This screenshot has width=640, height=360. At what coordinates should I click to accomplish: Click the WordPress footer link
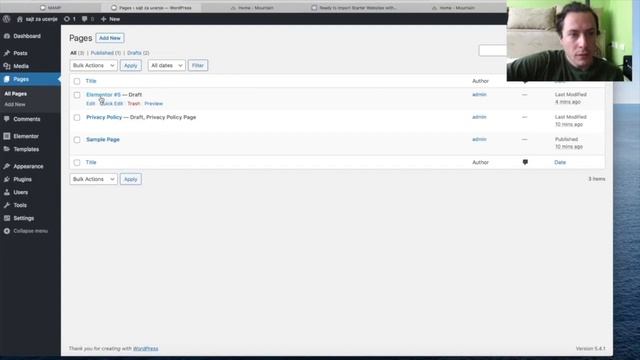click(x=146, y=349)
